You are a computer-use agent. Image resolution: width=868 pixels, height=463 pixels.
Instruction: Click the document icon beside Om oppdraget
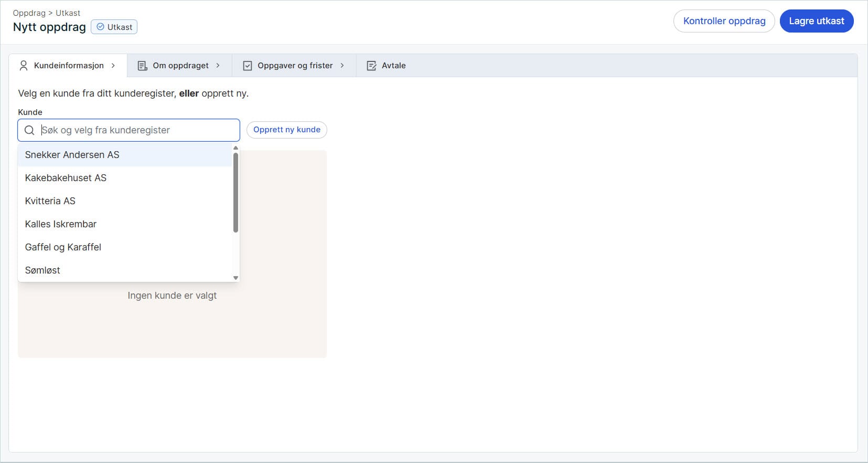click(x=142, y=66)
